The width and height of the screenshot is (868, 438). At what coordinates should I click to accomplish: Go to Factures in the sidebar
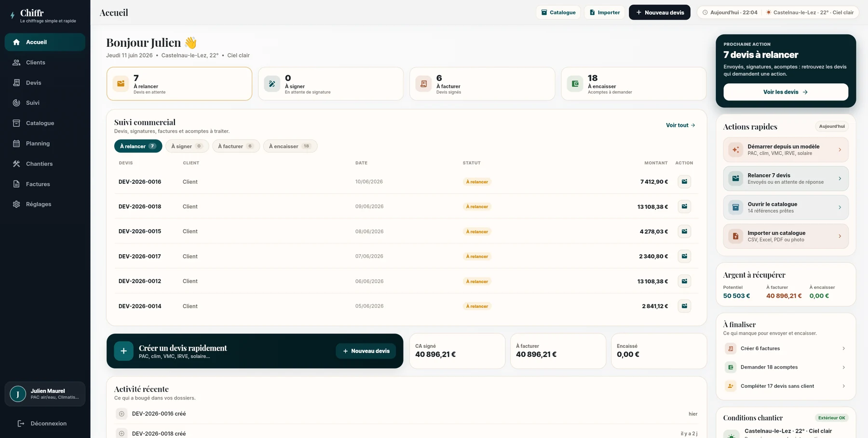point(45,184)
